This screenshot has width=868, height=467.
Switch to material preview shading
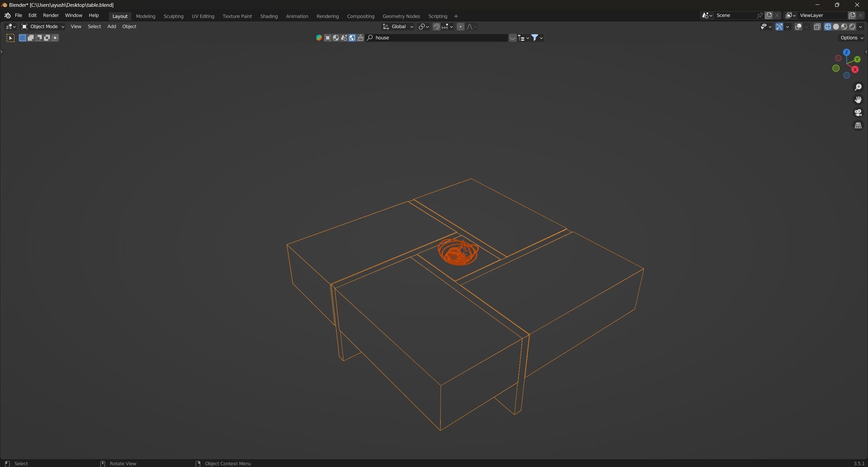(x=844, y=27)
